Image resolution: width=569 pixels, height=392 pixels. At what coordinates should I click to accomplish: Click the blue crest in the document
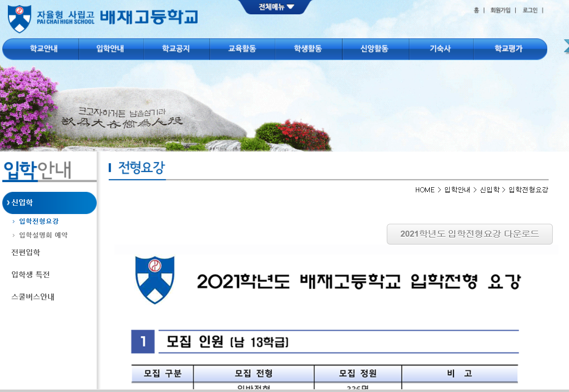155,280
